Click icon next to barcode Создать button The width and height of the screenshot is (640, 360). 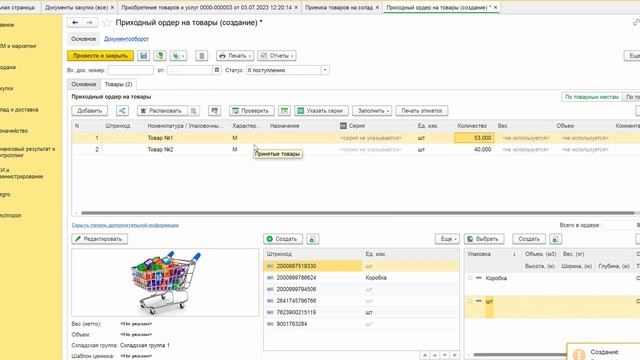(x=312, y=239)
